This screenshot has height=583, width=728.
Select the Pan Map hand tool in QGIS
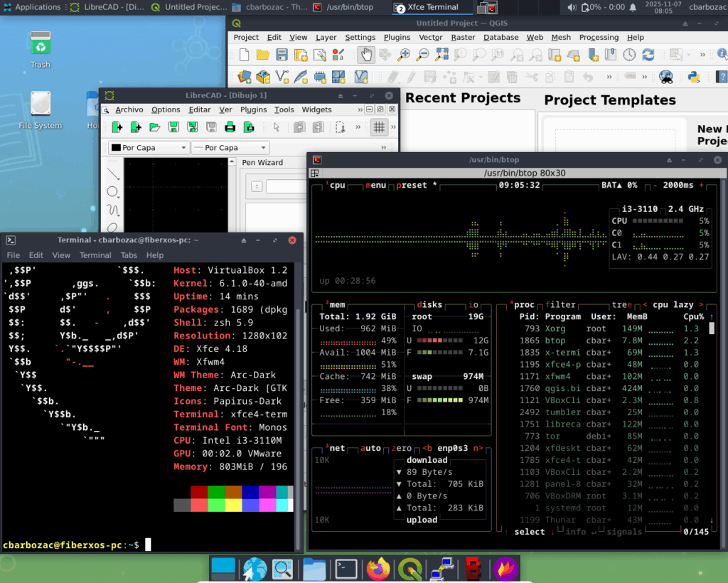point(365,55)
